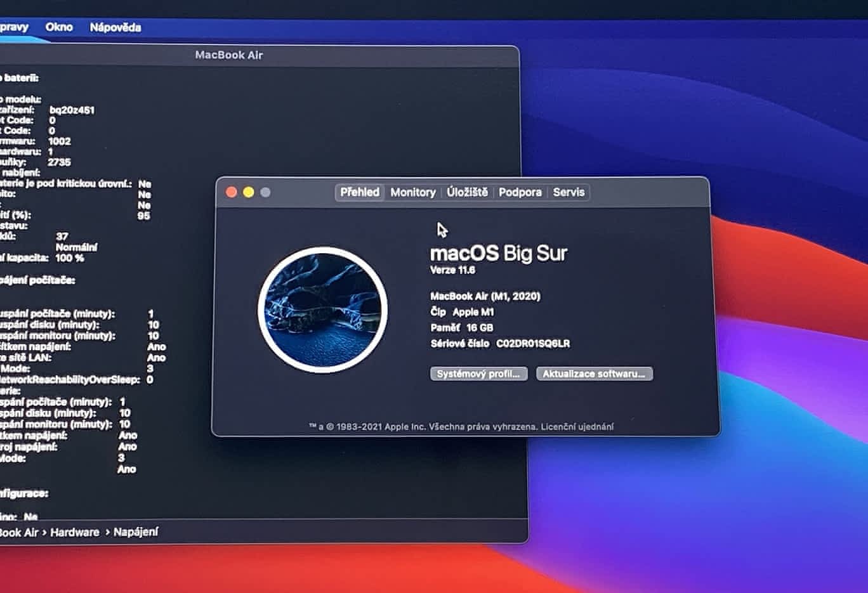Open the Úložiště tab
This screenshot has width=868, height=593.
467,192
